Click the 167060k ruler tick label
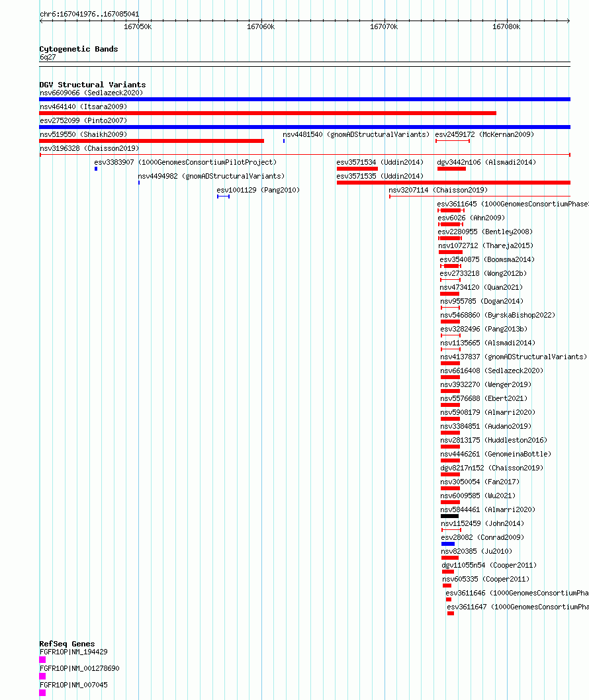This screenshot has width=589, height=700. coord(261,26)
